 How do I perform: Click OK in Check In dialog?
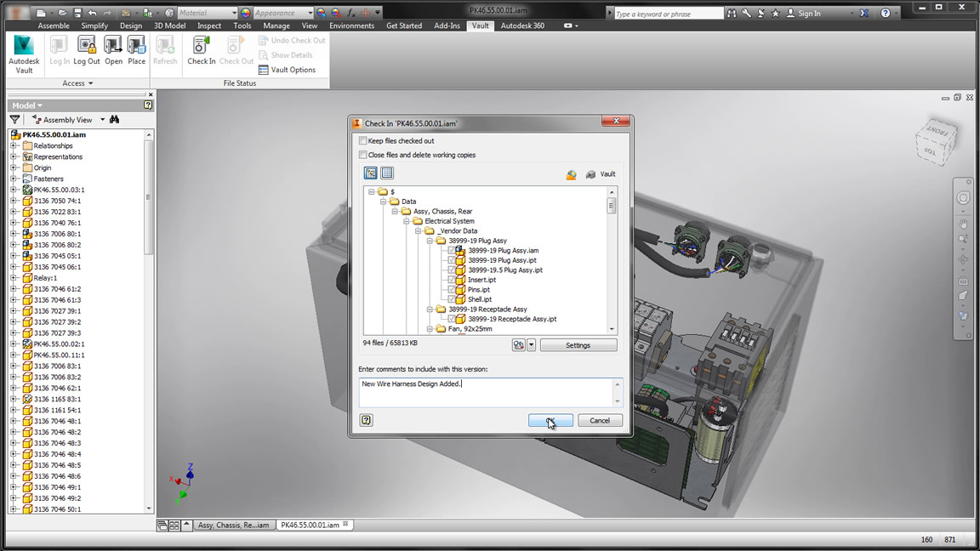pos(550,420)
